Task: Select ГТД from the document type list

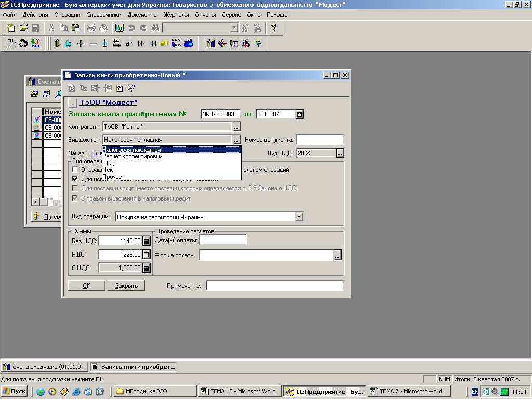Action: (x=171, y=163)
